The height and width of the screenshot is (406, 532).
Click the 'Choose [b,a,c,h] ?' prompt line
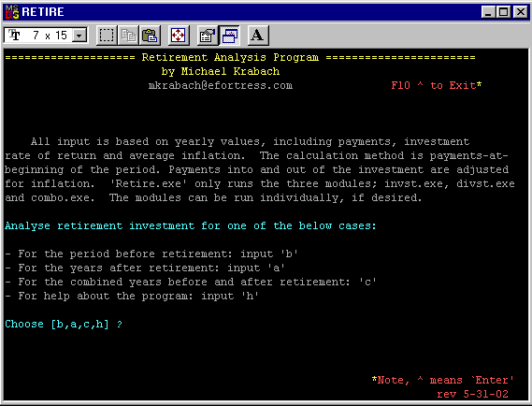click(64, 325)
